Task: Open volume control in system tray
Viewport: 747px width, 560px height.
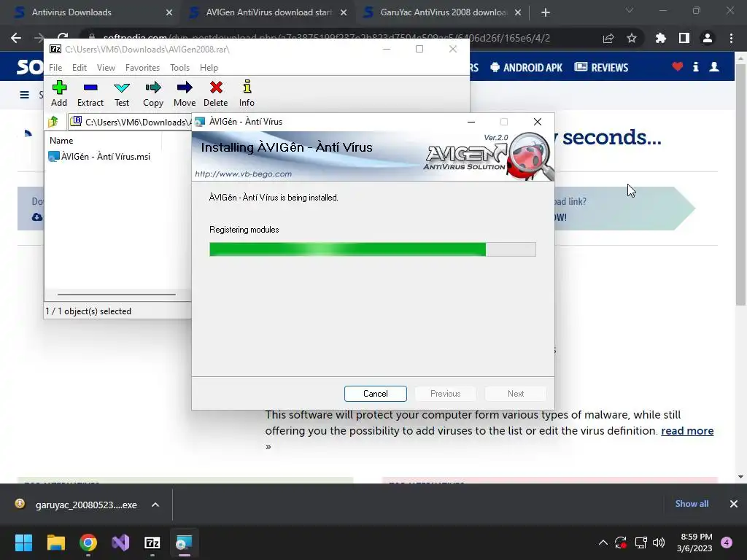Action: click(x=659, y=542)
